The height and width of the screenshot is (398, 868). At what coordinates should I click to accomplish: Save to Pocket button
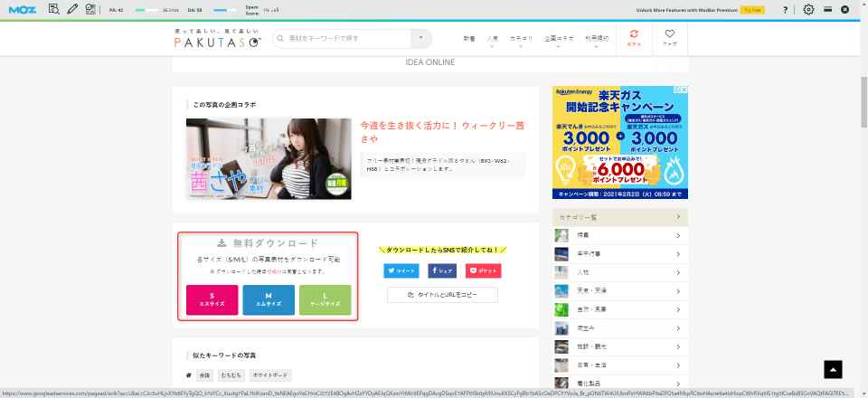click(x=483, y=270)
